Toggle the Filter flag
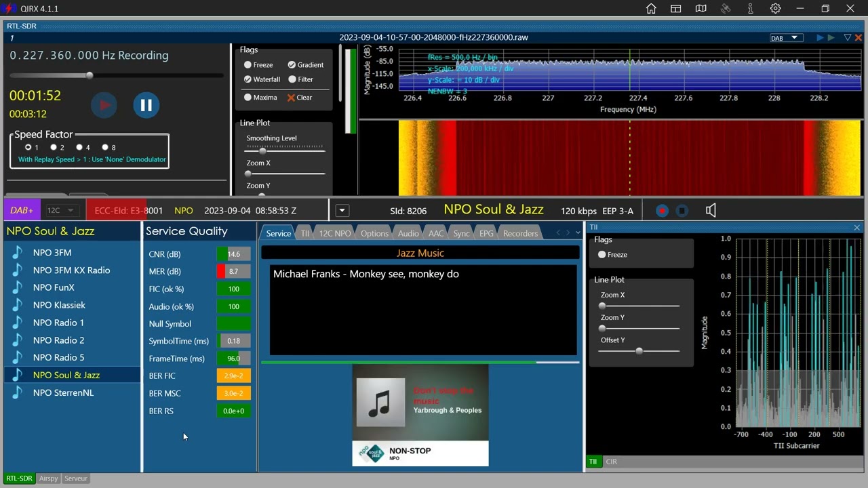Image resolution: width=868 pixels, height=488 pixels. [292, 79]
